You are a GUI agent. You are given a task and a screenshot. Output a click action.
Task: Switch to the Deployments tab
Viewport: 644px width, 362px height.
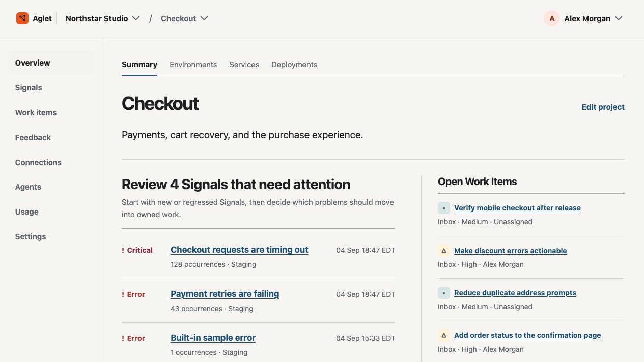click(294, 65)
